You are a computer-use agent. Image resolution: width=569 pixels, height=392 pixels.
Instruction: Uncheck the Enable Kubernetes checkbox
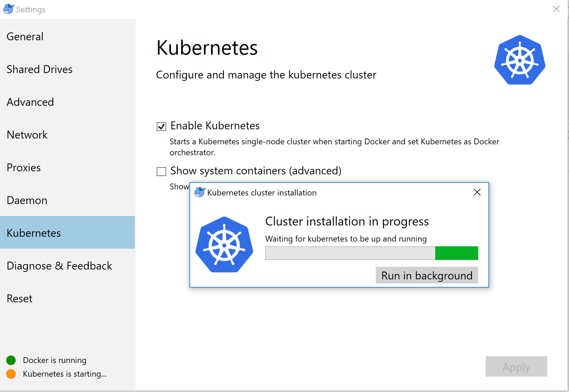161,127
